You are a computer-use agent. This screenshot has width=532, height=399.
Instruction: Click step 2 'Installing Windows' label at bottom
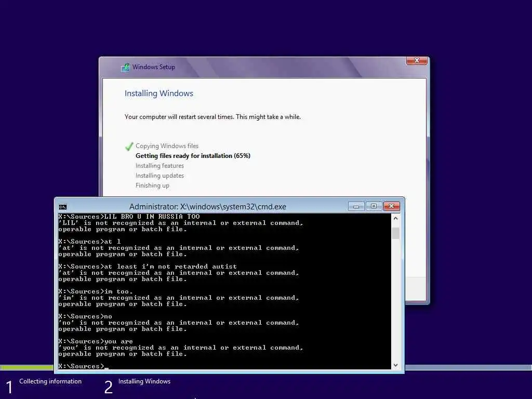[144, 381]
